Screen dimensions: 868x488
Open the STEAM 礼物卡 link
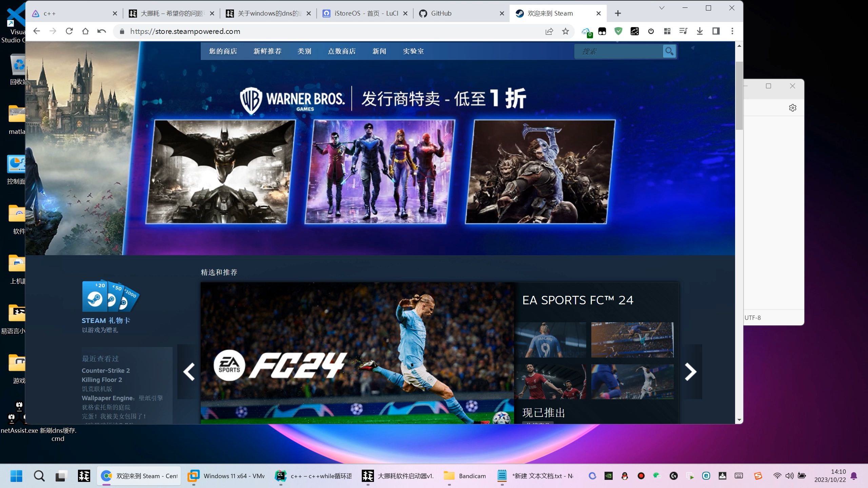pyautogui.click(x=106, y=321)
